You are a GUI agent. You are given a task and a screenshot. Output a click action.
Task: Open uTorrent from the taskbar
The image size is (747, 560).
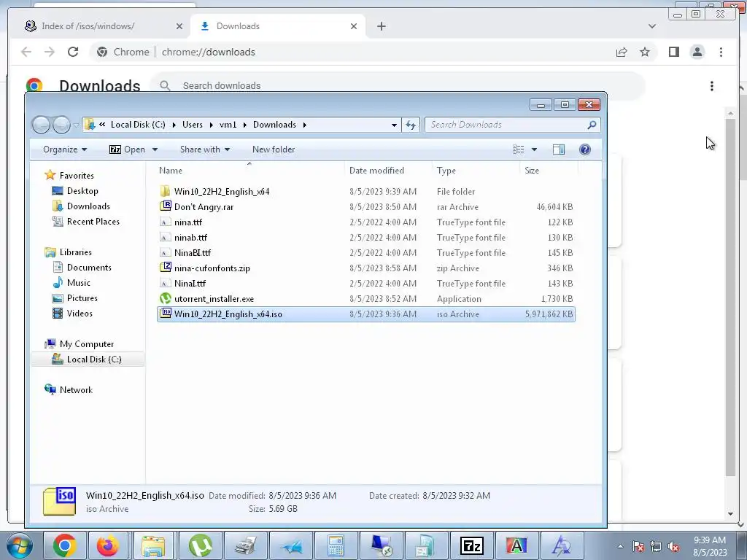click(200, 545)
